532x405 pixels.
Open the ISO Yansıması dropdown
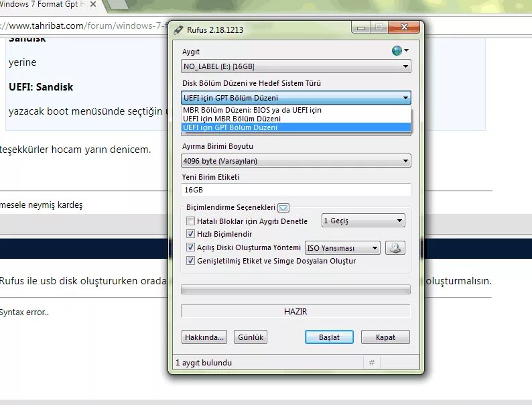[342, 248]
